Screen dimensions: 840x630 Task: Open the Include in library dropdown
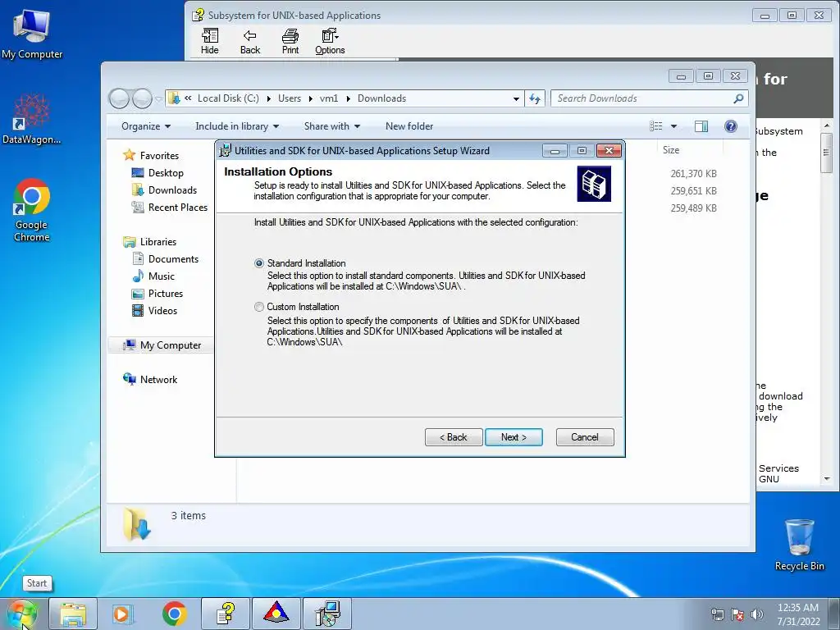coord(237,126)
